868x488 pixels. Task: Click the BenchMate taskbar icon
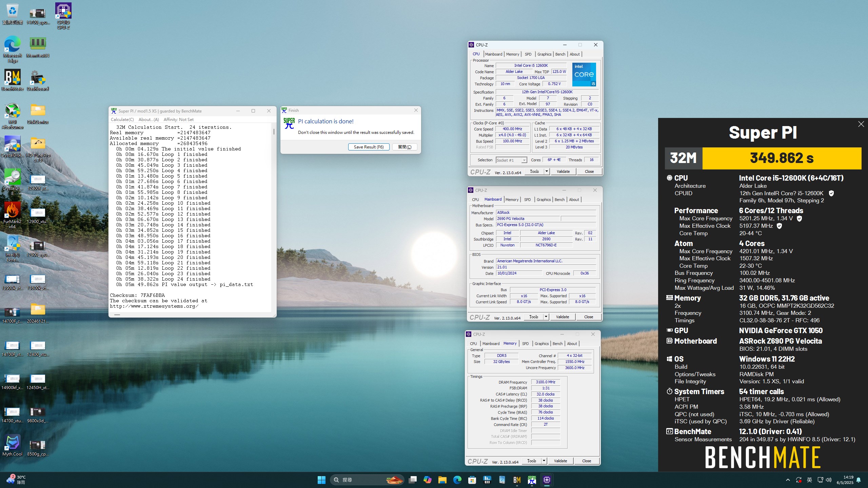pyautogui.click(x=517, y=480)
